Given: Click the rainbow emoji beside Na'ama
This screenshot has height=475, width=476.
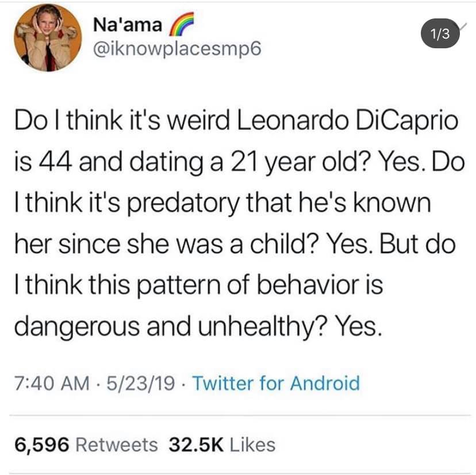Looking at the screenshot, I should [x=181, y=24].
